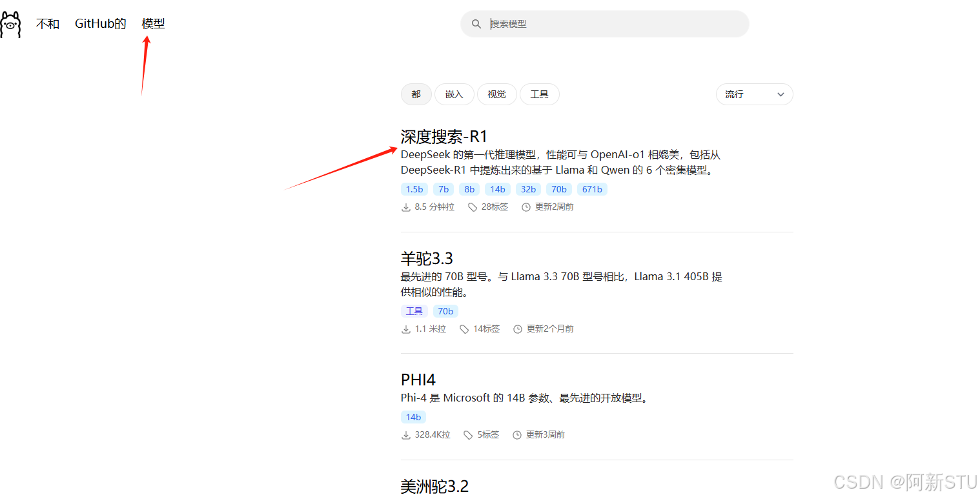Select the 视觉 filter tab
Image resolution: width=980 pixels, height=499 pixels.
tap(497, 94)
